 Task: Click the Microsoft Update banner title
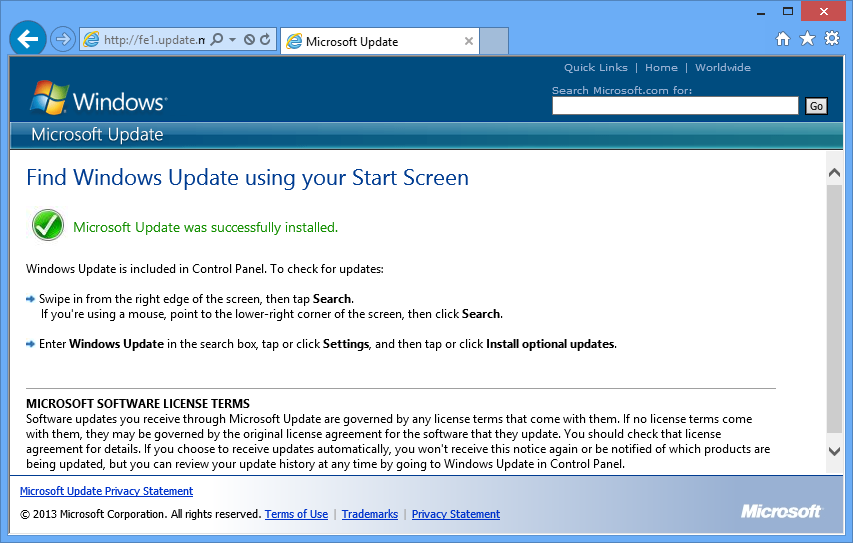[x=97, y=134]
